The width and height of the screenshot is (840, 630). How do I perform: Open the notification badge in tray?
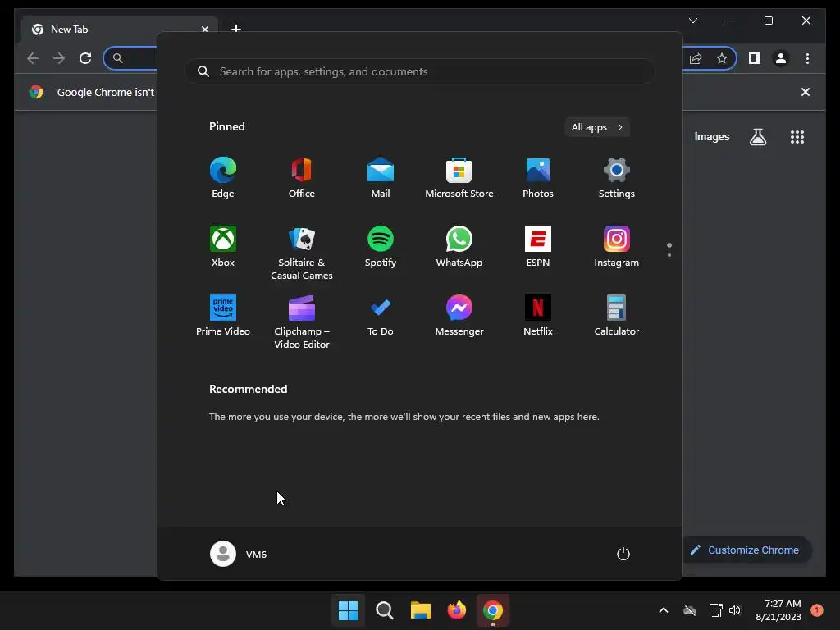point(817,610)
